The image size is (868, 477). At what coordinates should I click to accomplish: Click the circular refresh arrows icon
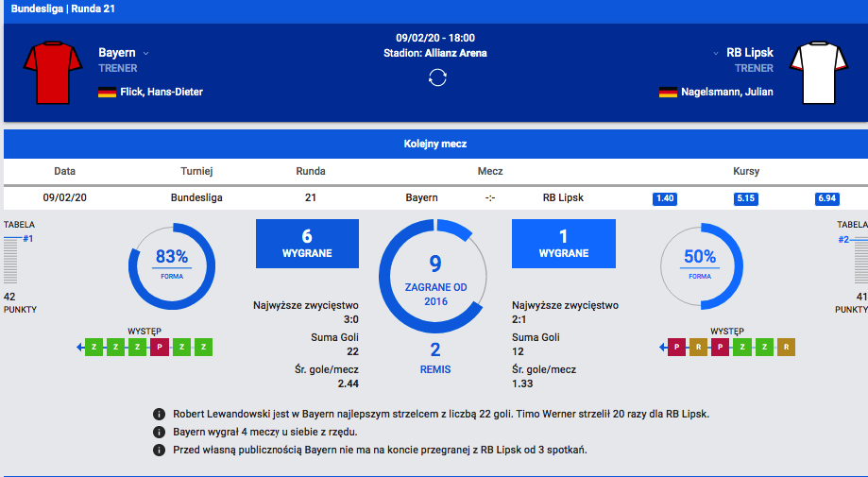click(x=436, y=77)
